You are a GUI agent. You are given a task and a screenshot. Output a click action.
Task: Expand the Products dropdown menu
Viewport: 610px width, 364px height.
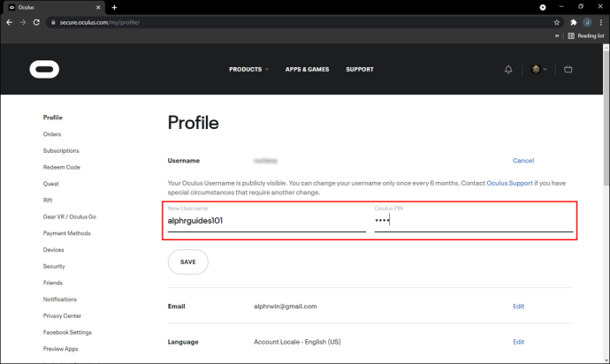tap(248, 69)
